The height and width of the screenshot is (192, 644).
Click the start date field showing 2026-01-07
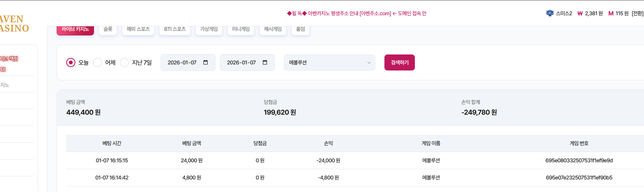182,62
